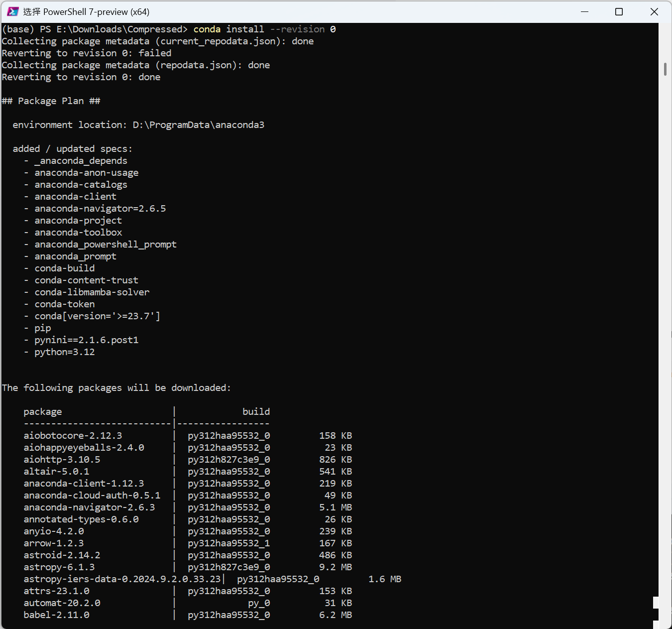This screenshot has width=672, height=629.
Task: Click the 'pynini==2.1.6.post1' spec
Action: (87, 340)
